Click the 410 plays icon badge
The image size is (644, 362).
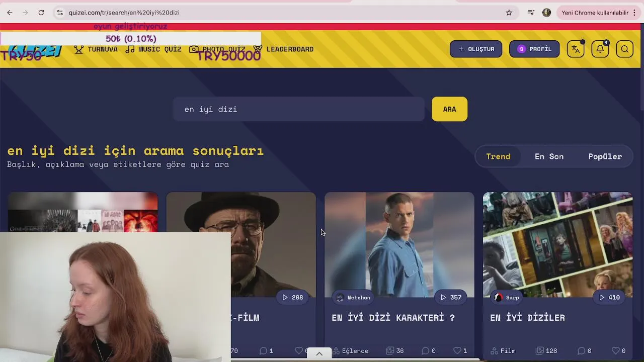click(609, 297)
